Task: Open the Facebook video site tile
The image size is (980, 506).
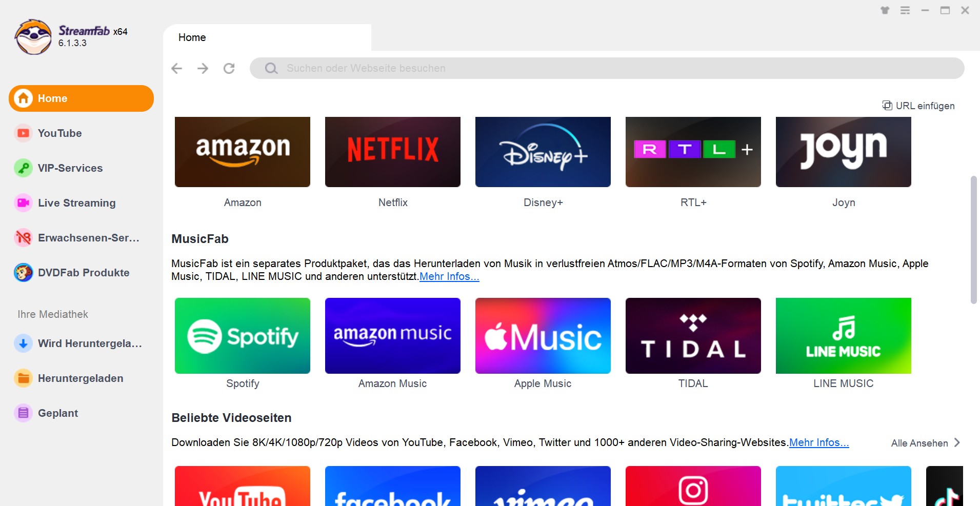Action: 393,486
